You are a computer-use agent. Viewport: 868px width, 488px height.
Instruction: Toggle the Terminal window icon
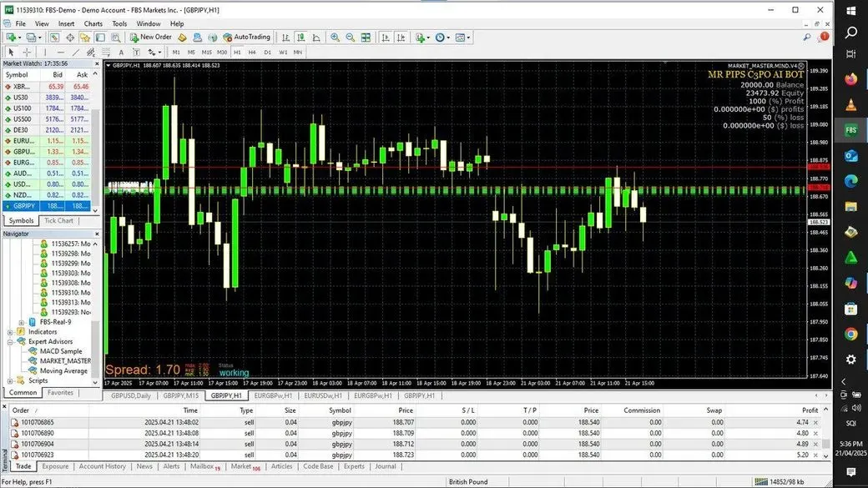click(100, 37)
